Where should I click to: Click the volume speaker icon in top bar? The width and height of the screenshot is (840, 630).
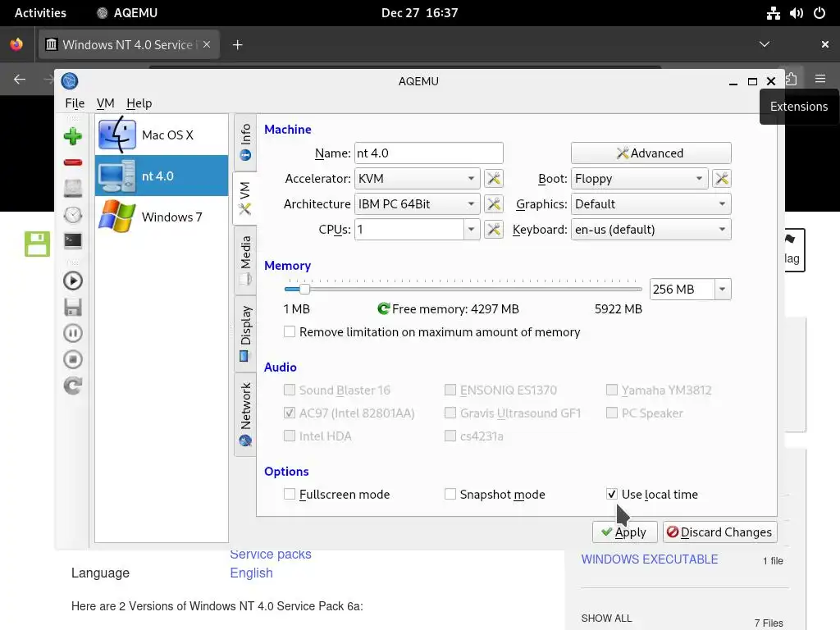click(x=796, y=13)
